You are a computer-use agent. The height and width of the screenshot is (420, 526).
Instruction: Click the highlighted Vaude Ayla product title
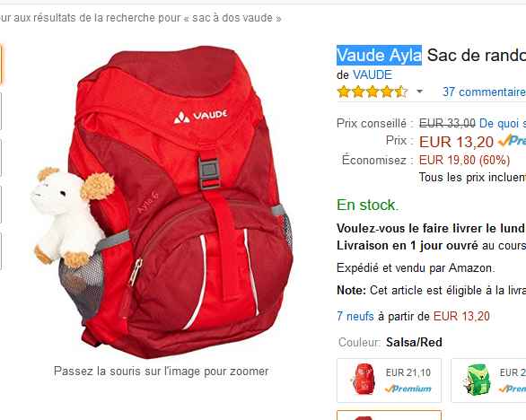point(379,55)
